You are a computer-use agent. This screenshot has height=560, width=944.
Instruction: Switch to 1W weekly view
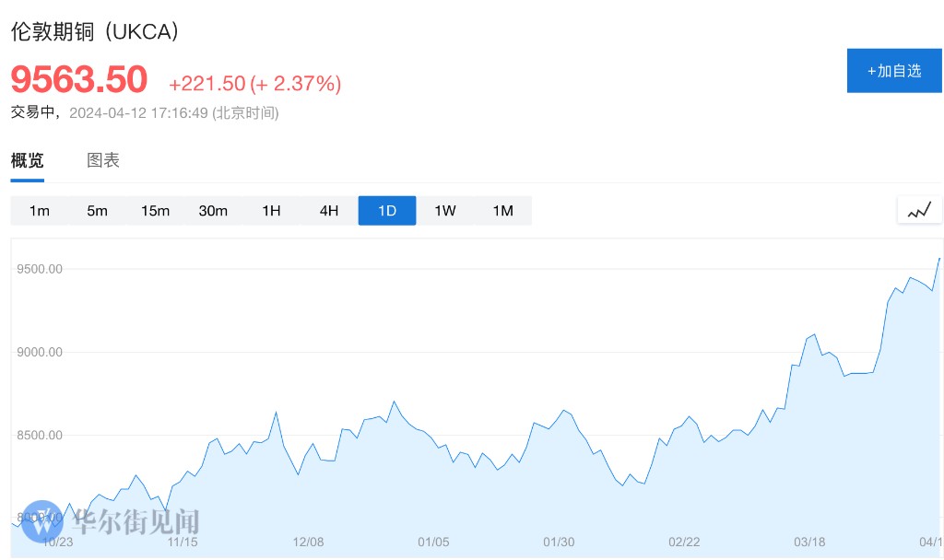445,211
